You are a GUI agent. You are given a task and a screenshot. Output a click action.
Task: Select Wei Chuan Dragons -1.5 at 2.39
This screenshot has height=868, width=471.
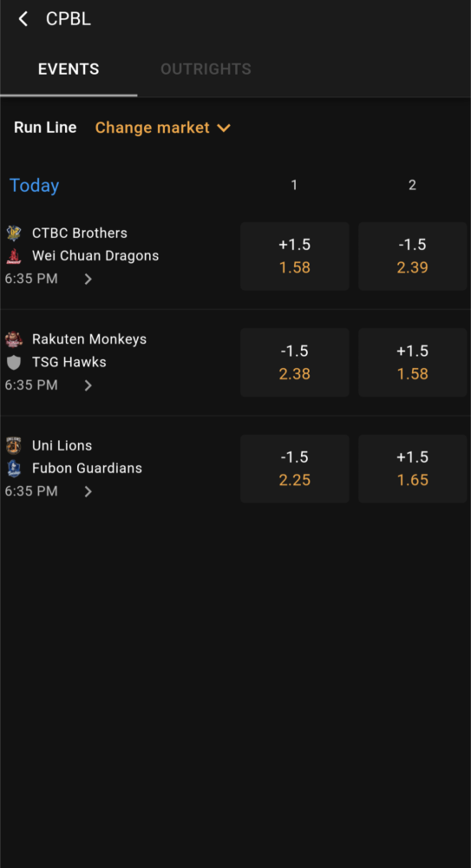pyautogui.click(x=412, y=256)
